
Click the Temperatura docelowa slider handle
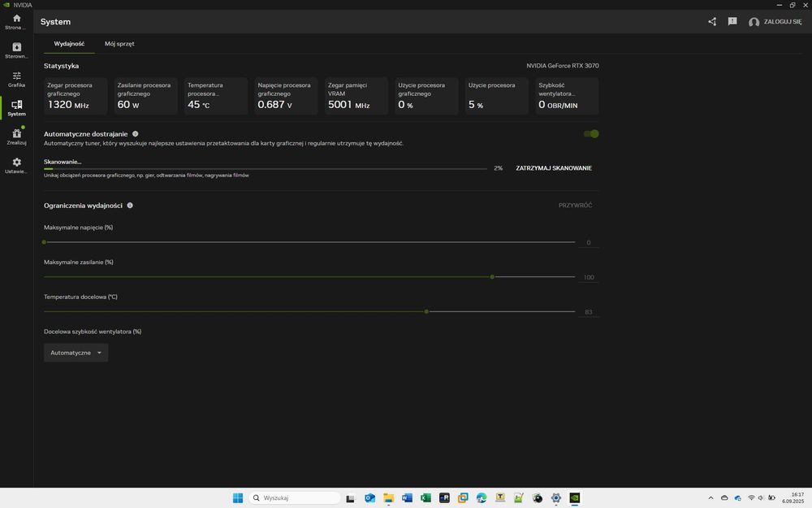pos(426,311)
